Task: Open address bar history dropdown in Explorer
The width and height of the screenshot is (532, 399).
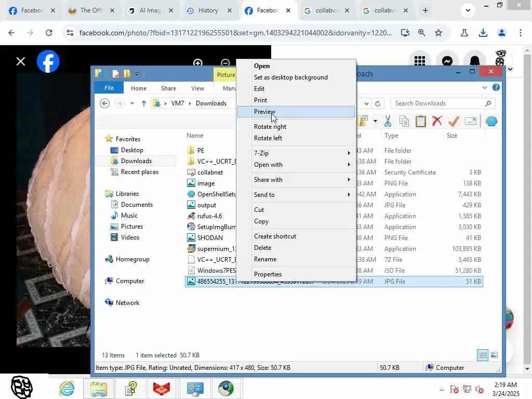Action: click(x=366, y=103)
